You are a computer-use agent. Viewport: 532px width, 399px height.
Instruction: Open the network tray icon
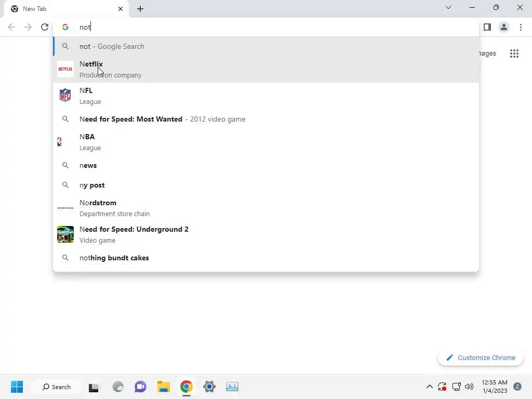click(x=456, y=387)
